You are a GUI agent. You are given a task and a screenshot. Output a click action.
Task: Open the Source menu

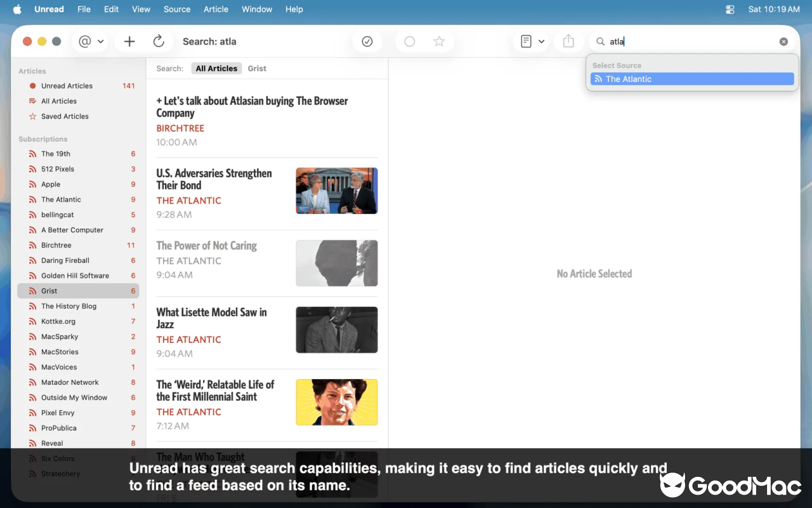click(x=177, y=9)
